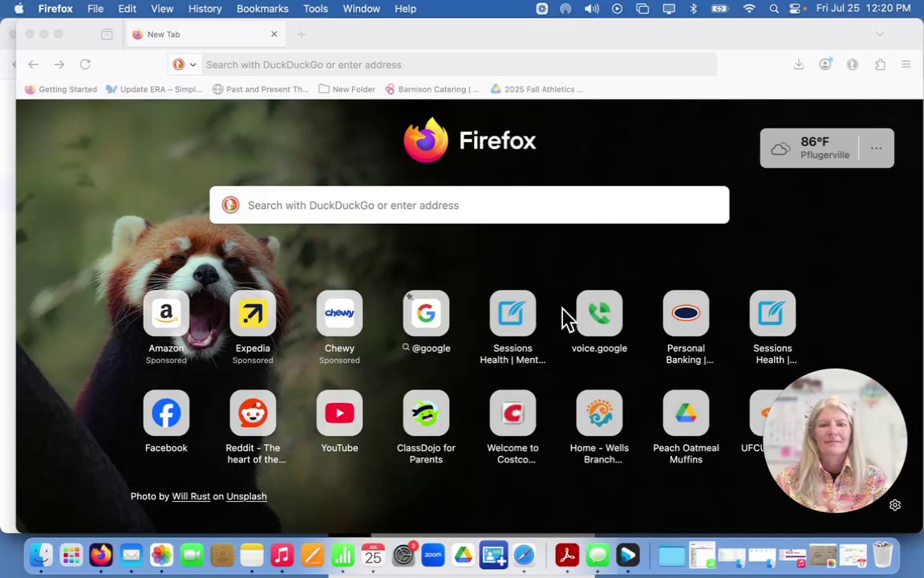The width and height of the screenshot is (924, 578).
Task: Open the @google search shortcut tile
Action: (x=426, y=313)
